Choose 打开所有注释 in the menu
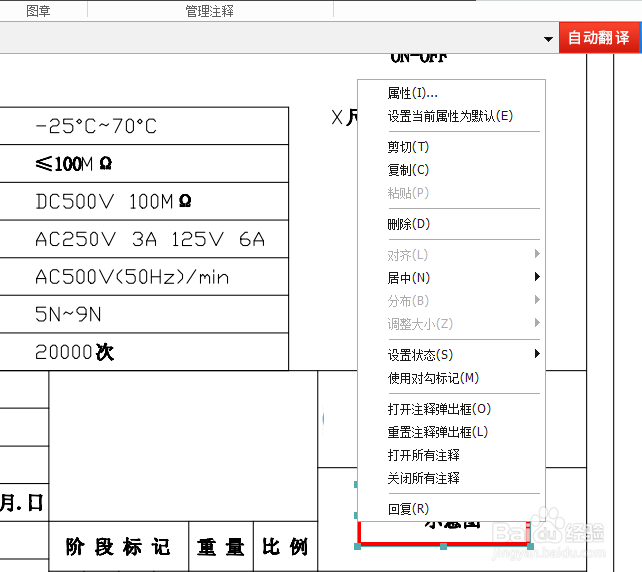 point(451,455)
